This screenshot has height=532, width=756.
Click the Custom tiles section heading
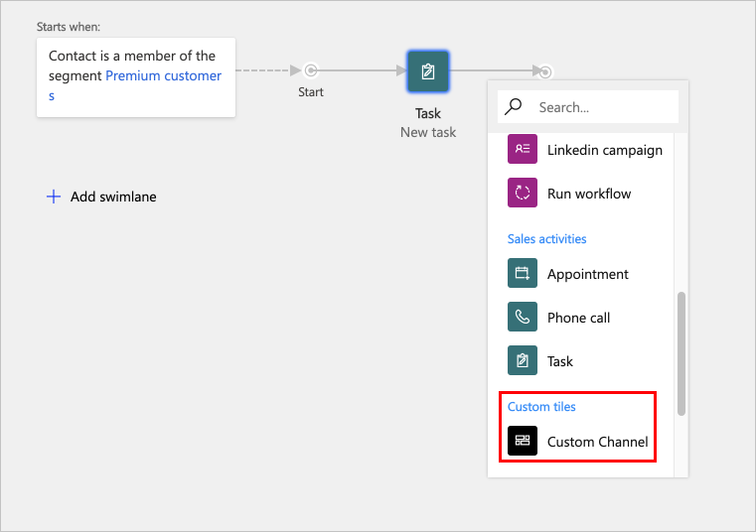coord(541,407)
